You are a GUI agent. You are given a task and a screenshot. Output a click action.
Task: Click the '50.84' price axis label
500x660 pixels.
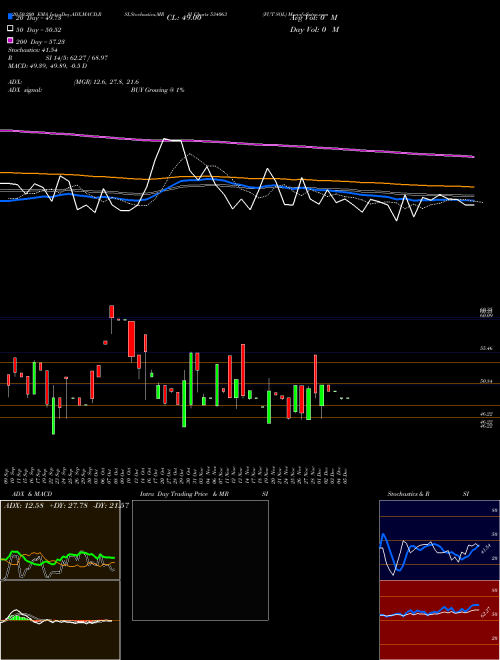(487, 381)
